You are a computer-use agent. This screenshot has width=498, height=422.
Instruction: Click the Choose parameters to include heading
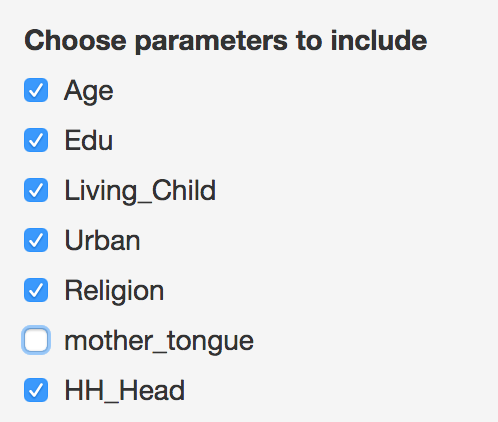226,41
